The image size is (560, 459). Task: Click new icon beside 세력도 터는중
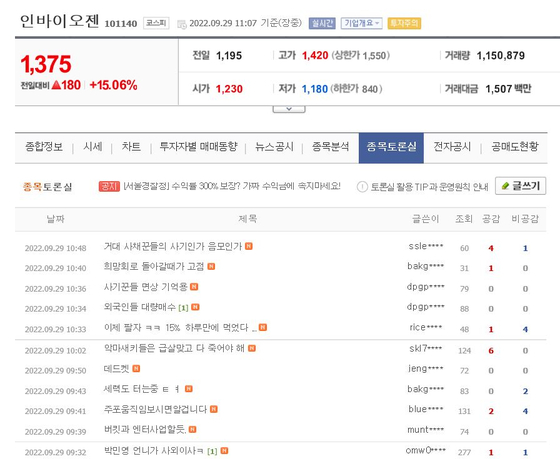coord(189,389)
